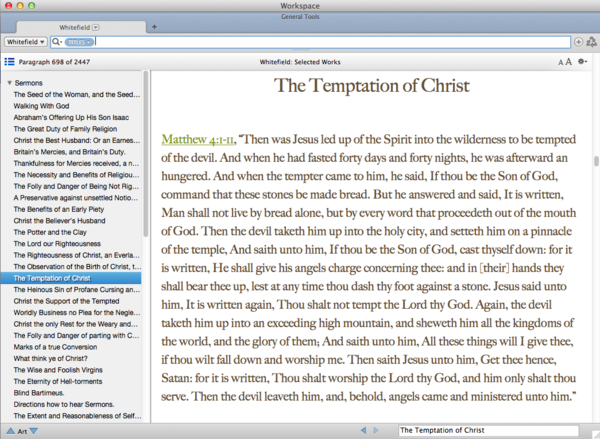Collapse the Sermons tree section
This screenshot has width=600, height=439.
[x=9, y=83]
